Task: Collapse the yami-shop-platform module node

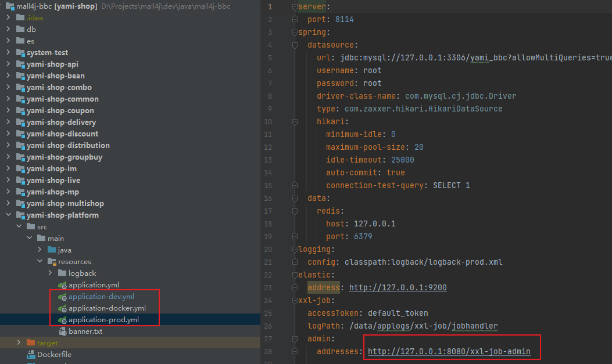Action: [x=8, y=215]
